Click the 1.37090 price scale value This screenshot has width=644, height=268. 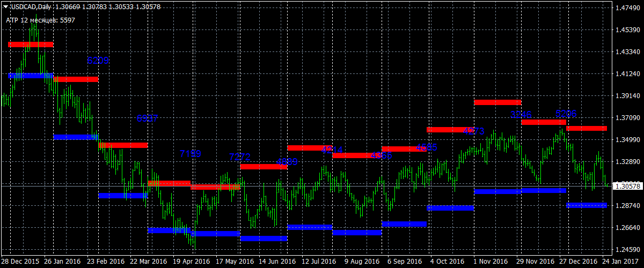point(627,118)
